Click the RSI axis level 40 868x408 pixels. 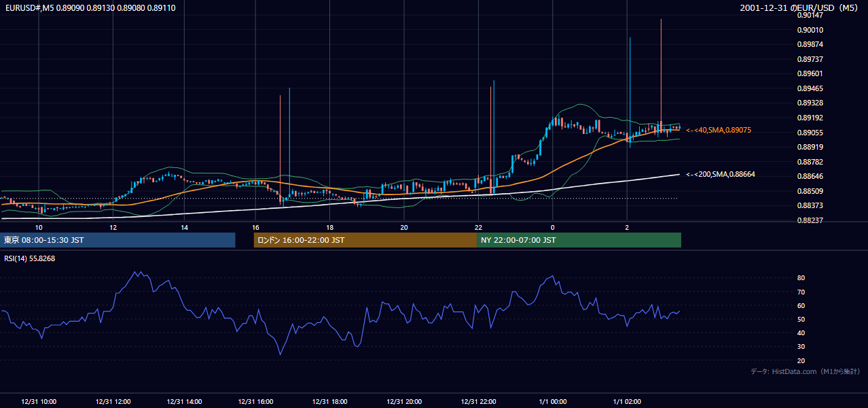(801, 333)
